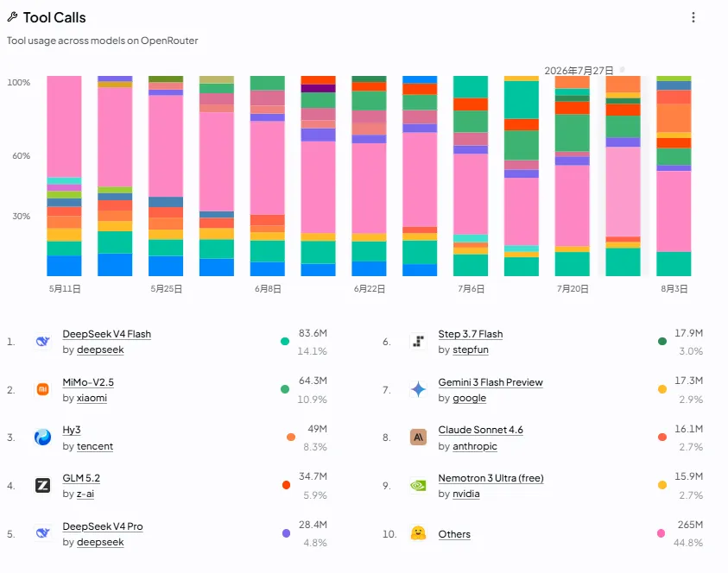
Task: Click the yellow dot for Gemini 3 Flash Preview
Action: click(662, 389)
